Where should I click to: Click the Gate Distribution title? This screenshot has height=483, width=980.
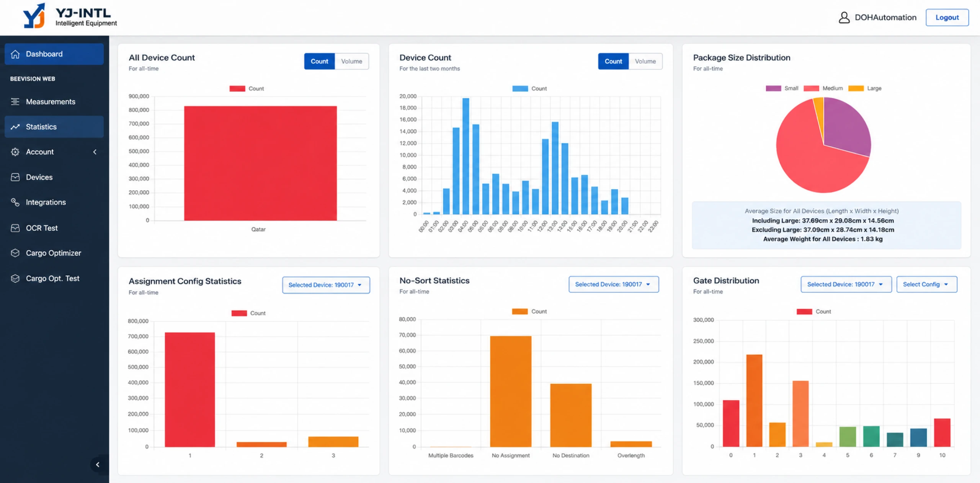point(726,281)
